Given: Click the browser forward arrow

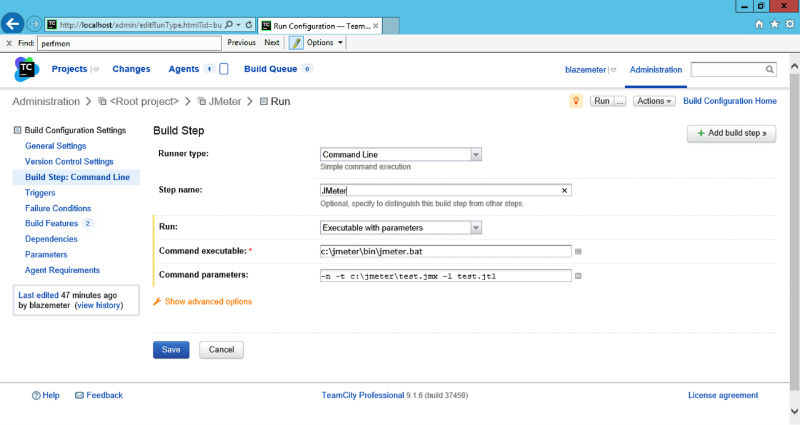Looking at the screenshot, I should (x=34, y=24).
